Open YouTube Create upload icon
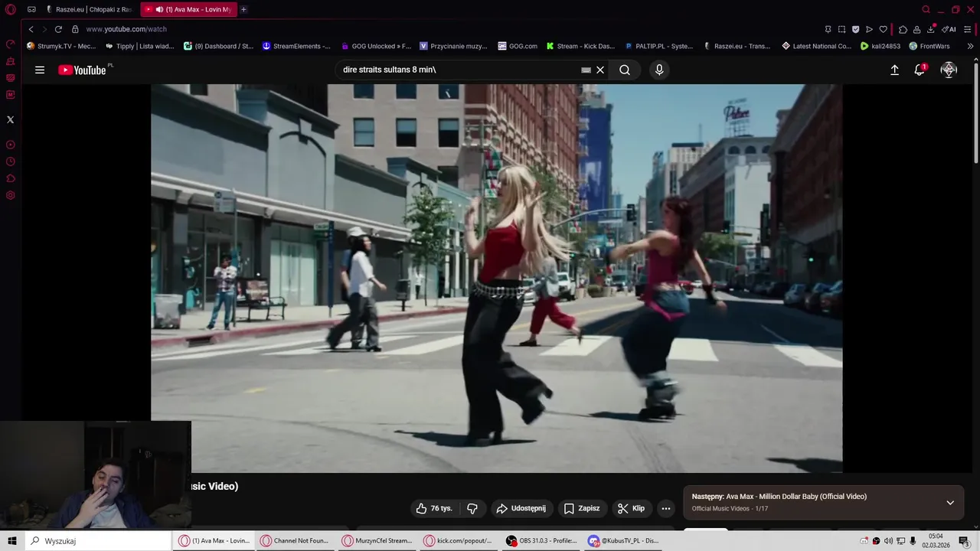The width and height of the screenshot is (980, 551). click(894, 70)
